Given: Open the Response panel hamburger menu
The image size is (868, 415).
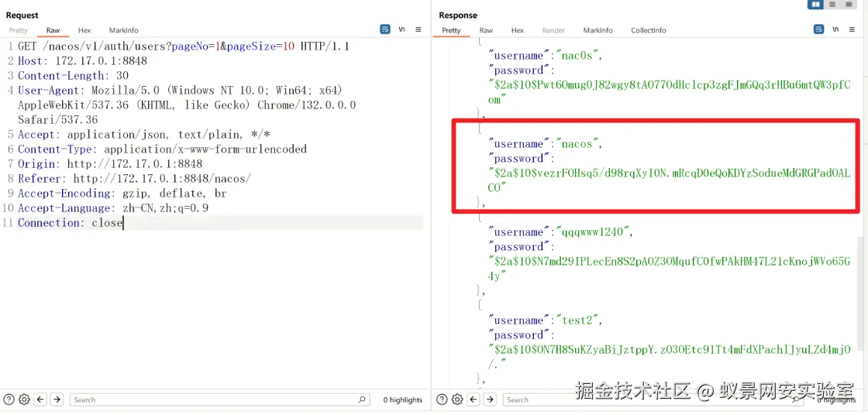Looking at the screenshot, I should 852,29.
